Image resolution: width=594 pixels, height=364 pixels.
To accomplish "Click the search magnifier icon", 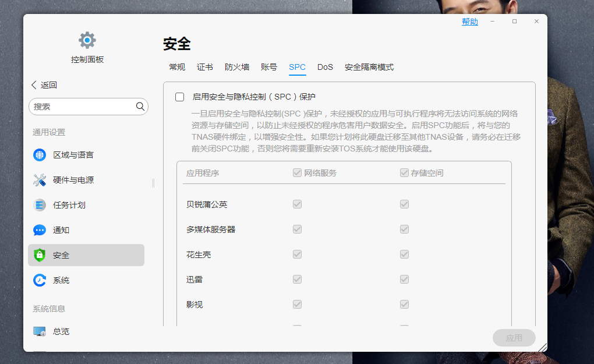I will click(140, 107).
